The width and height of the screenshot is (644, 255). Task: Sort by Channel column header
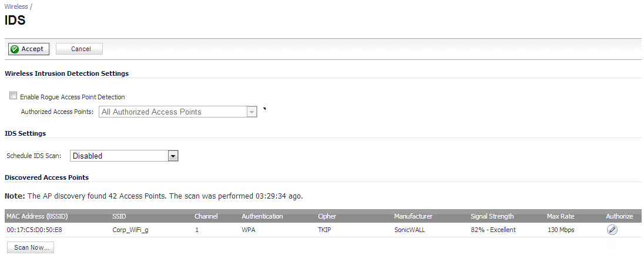206,216
